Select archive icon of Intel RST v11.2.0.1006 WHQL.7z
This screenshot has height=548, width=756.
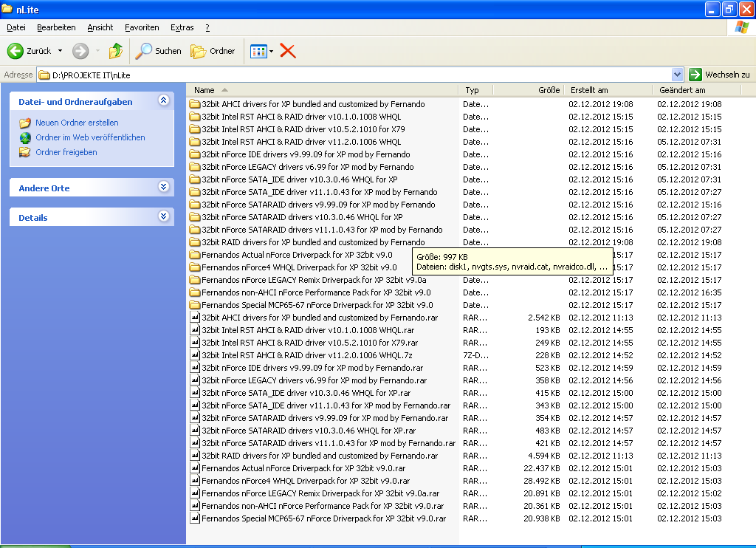195,355
